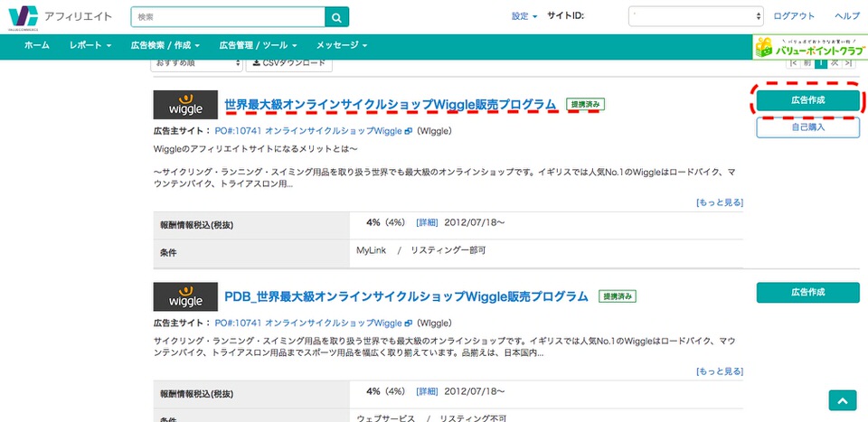Click the 提携済み badge on first program
This screenshot has width=868, height=422.
pyautogui.click(x=586, y=104)
